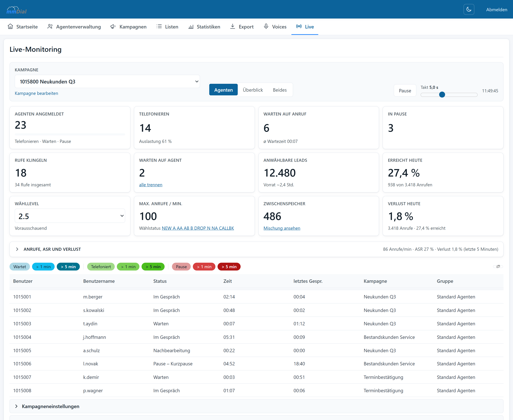This screenshot has width=513, height=420.
Task: Click Kampagne bearbeiten link
Action: 36,93
